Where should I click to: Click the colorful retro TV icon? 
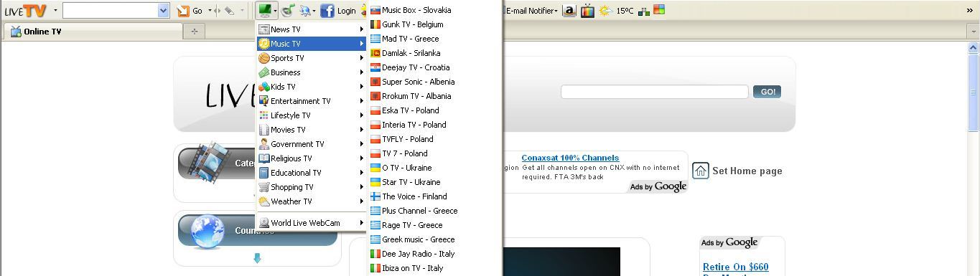(587, 11)
